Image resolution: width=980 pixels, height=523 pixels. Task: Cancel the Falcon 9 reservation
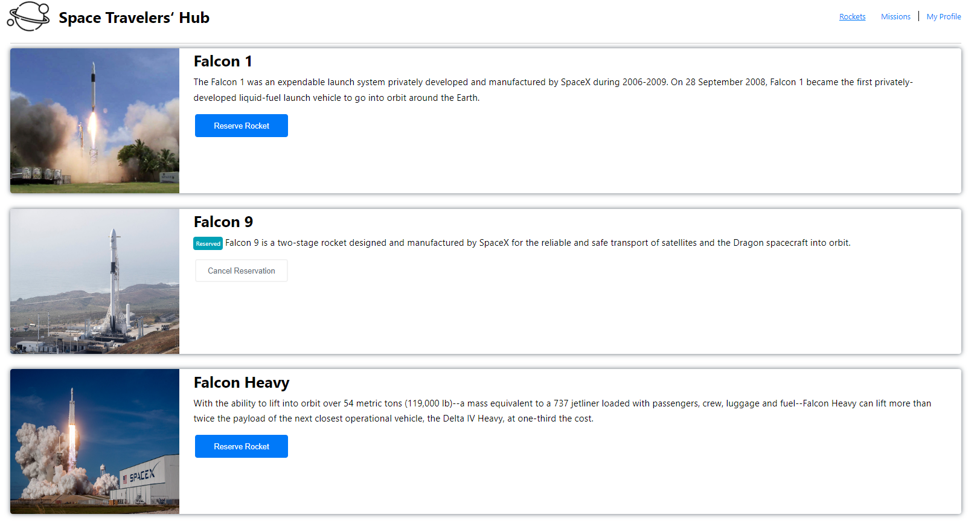click(x=241, y=271)
